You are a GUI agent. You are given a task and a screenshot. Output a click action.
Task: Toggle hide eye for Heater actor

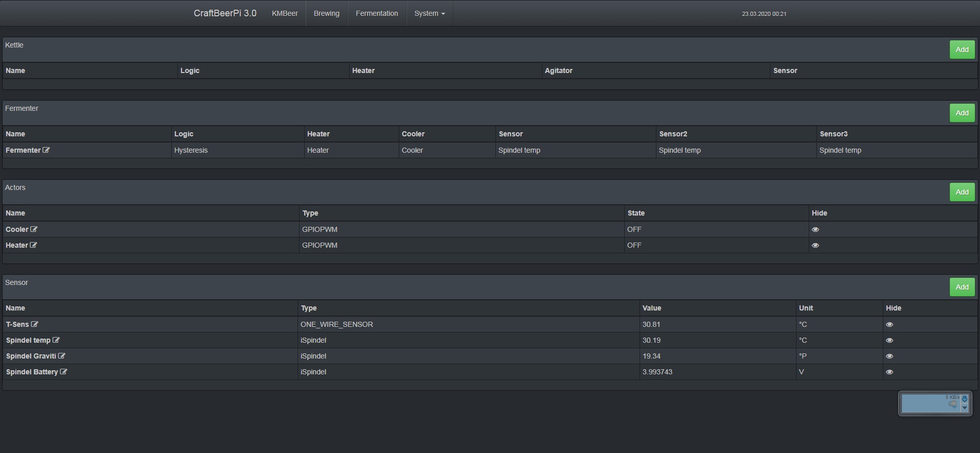(815, 245)
